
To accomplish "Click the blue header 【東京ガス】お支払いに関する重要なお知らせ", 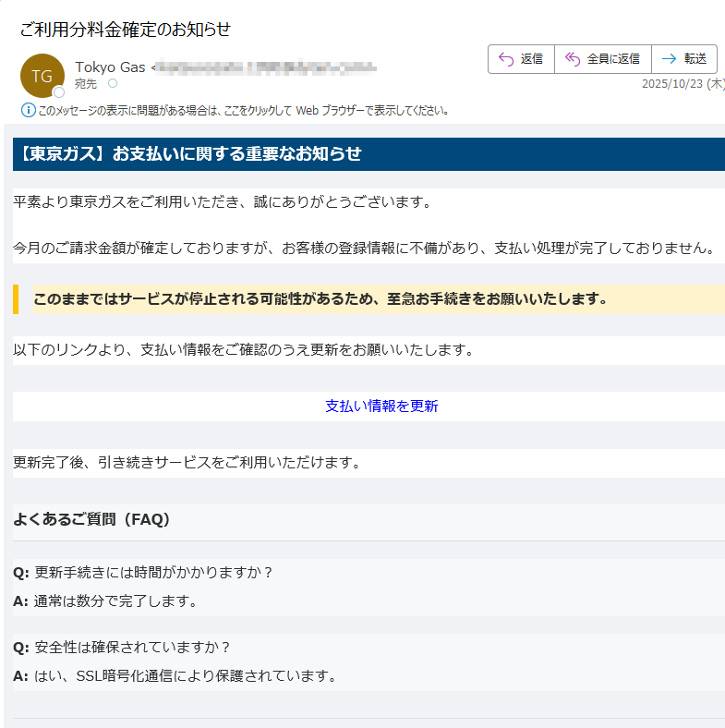I will click(369, 154).
